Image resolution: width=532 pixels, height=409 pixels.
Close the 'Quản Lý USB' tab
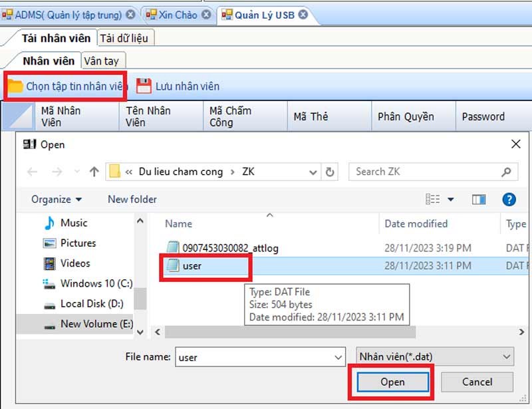click(303, 15)
